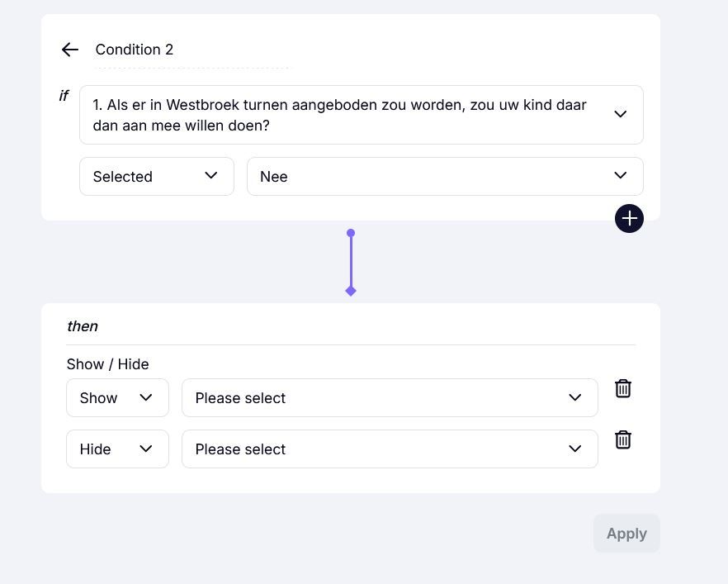Open Please select next to Hide

(x=390, y=449)
